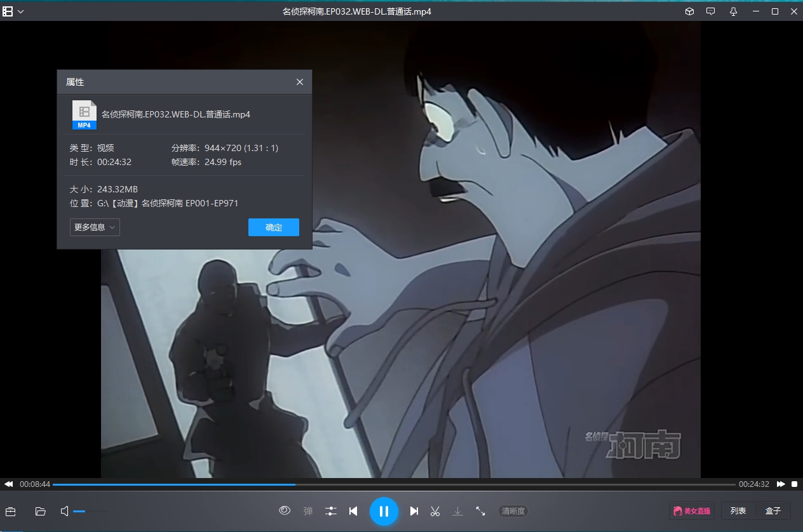Minimize the player window
This screenshot has width=803, height=532.
[755, 11]
